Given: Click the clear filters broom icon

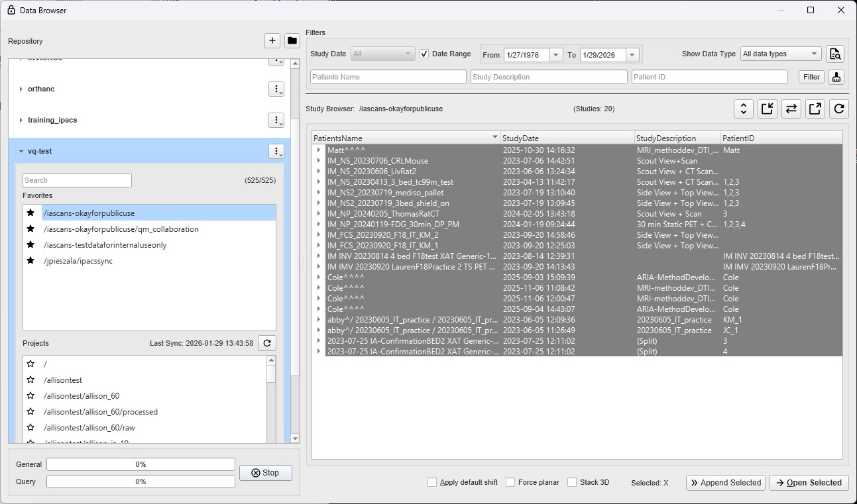Looking at the screenshot, I should coord(836,77).
